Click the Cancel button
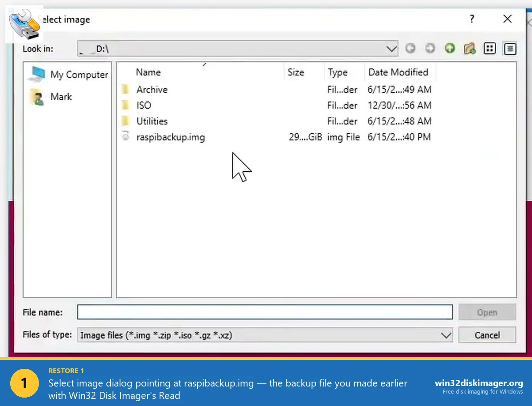 click(487, 335)
